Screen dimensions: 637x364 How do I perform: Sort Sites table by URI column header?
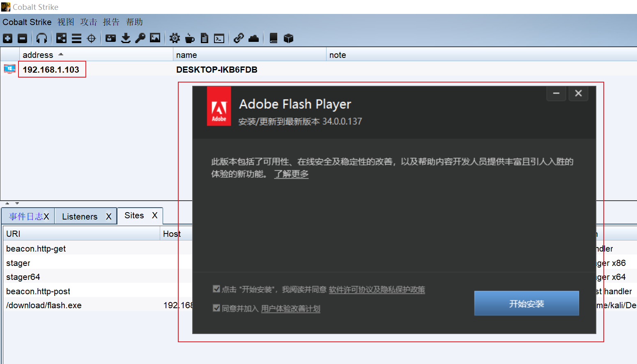point(81,234)
